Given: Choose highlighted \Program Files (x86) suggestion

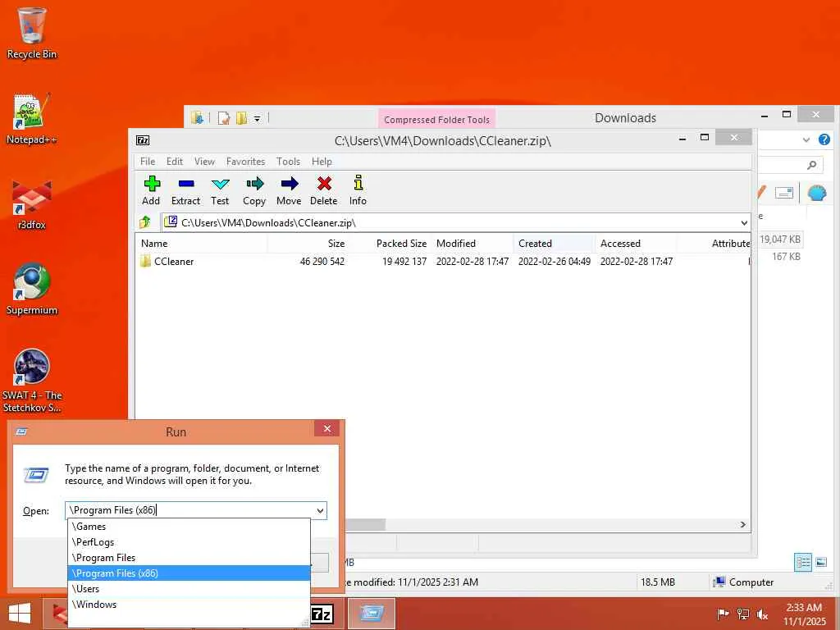Looking at the screenshot, I should pyautogui.click(x=189, y=573).
